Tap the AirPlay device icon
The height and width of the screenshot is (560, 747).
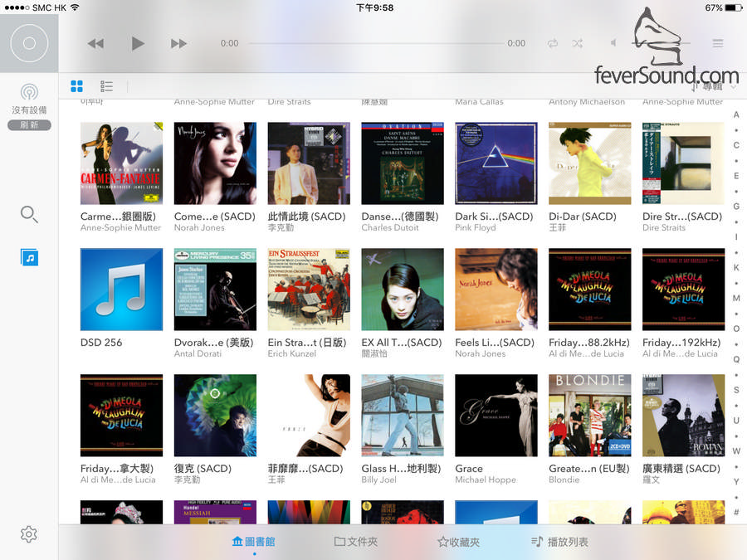point(29,92)
